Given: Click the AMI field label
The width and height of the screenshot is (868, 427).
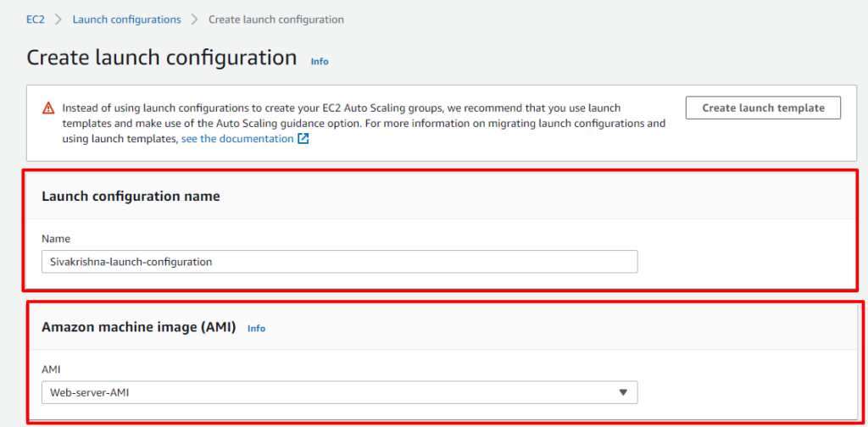Looking at the screenshot, I should click(x=50, y=369).
